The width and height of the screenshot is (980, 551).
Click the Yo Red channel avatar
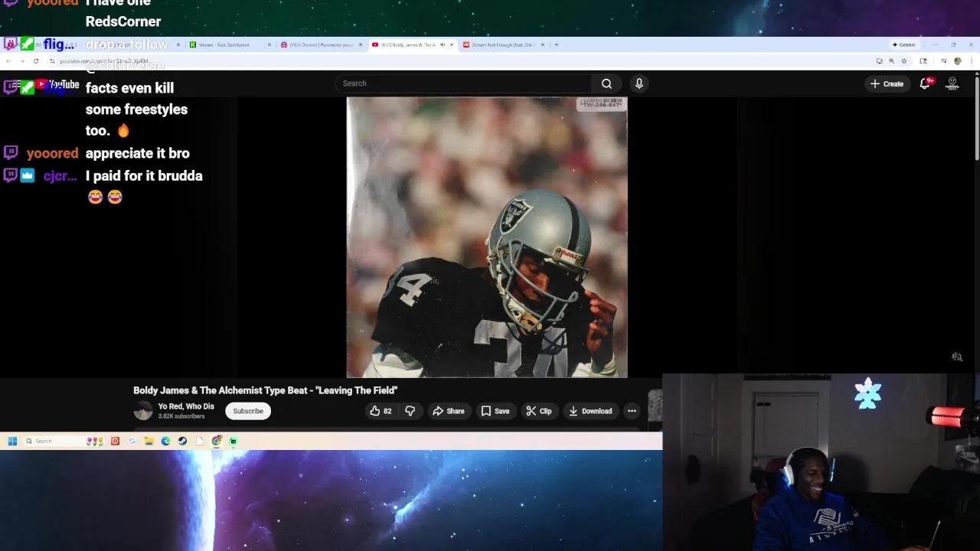click(143, 411)
